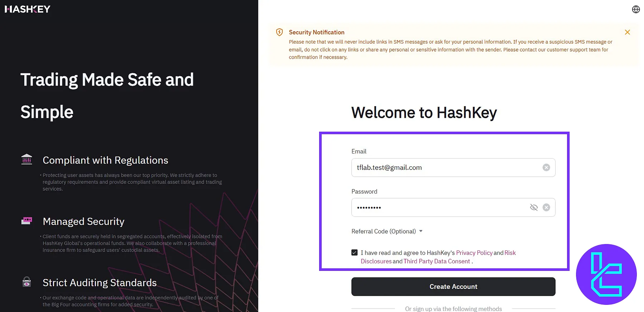Click the 'Compliant with Regulations' heading
Image resolution: width=644 pixels, height=312 pixels.
[x=105, y=160]
